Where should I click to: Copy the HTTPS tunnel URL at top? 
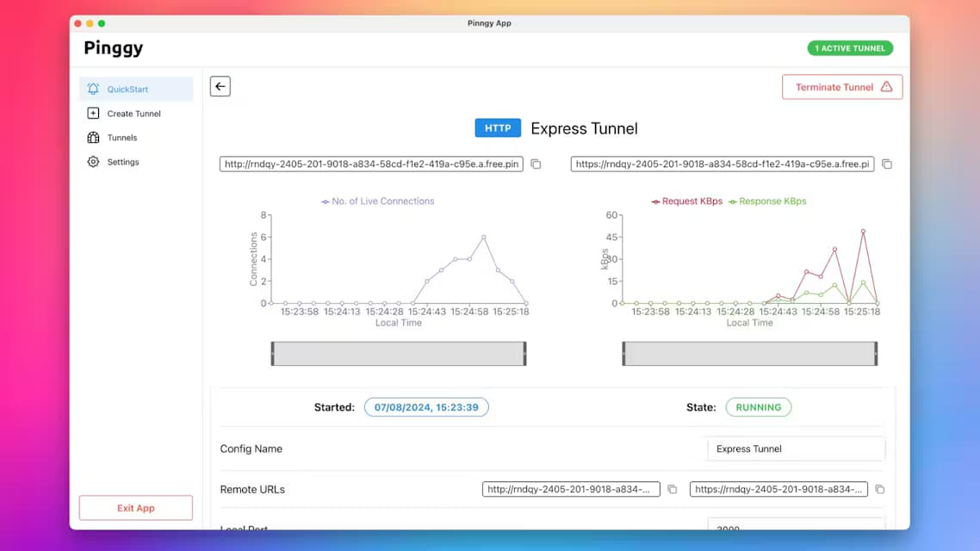[x=886, y=164]
